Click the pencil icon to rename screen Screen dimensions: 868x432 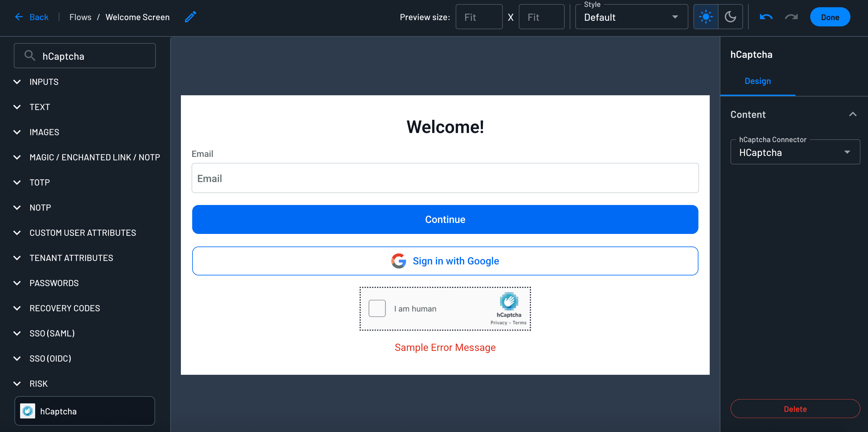pos(190,17)
